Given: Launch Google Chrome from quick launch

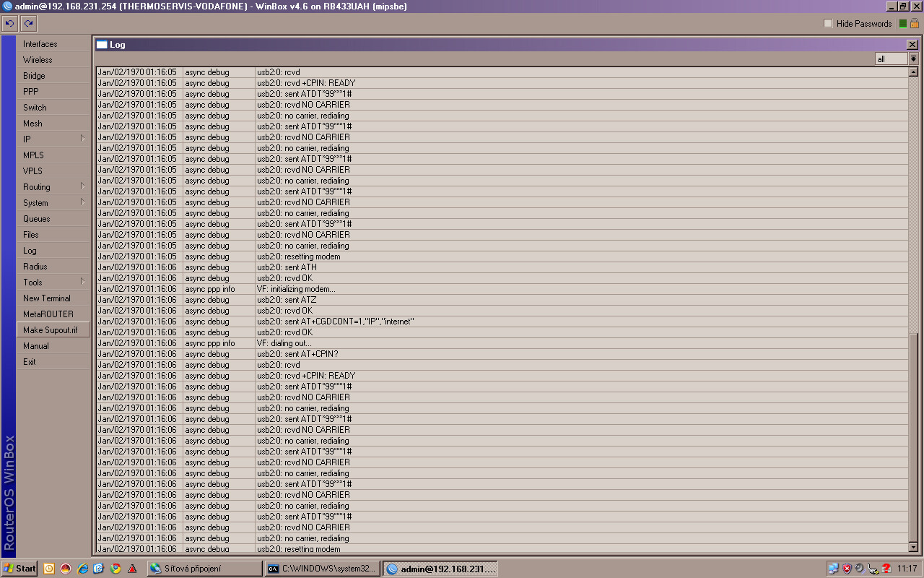Looking at the screenshot, I should tap(115, 569).
